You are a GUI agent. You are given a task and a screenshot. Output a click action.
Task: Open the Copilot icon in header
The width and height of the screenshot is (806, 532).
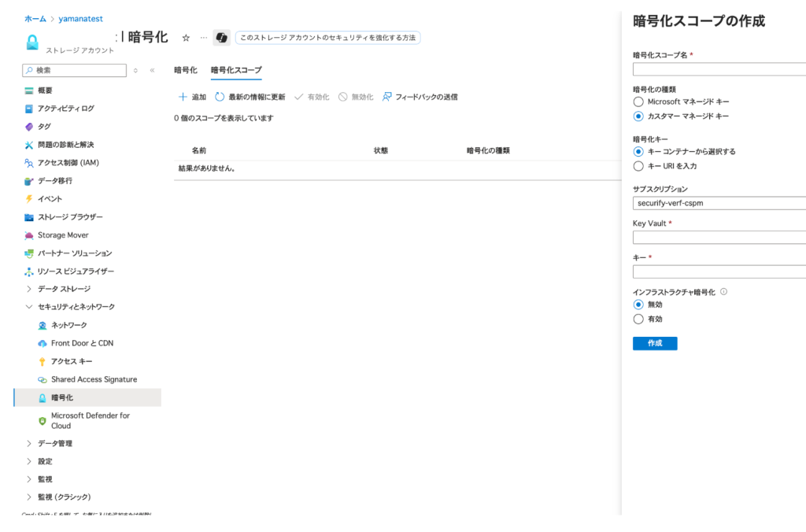coord(222,38)
